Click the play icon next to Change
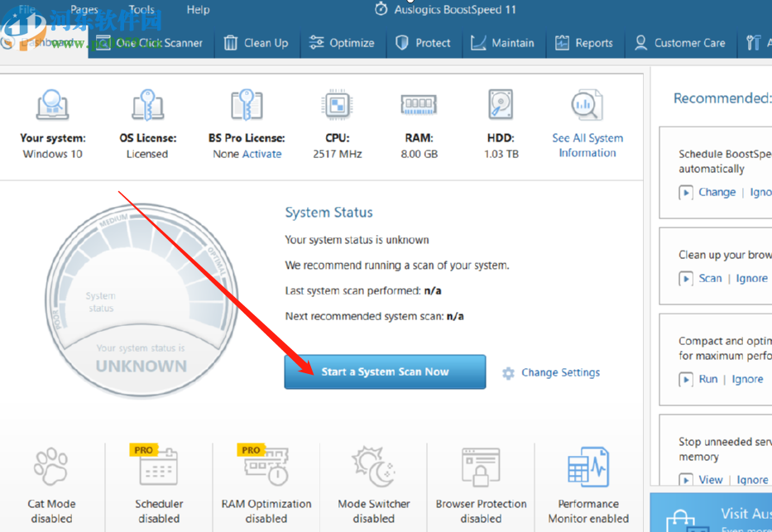 click(686, 193)
